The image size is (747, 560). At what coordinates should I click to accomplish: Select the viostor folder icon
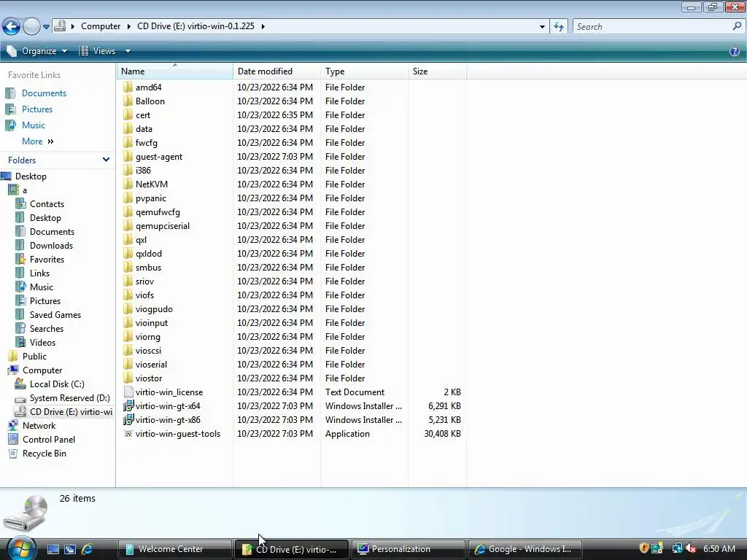[128, 378]
